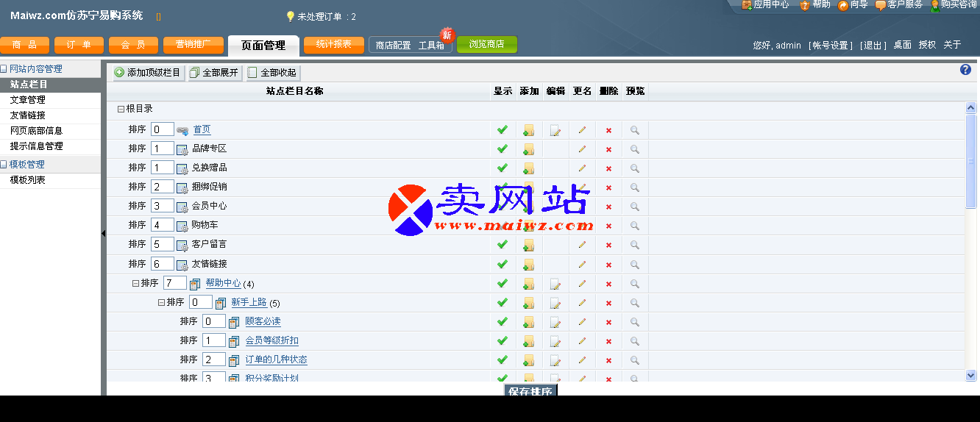Click the 购买咨询 top link
The width and height of the screenshot is (980, 422).
(x=954, y=5)
